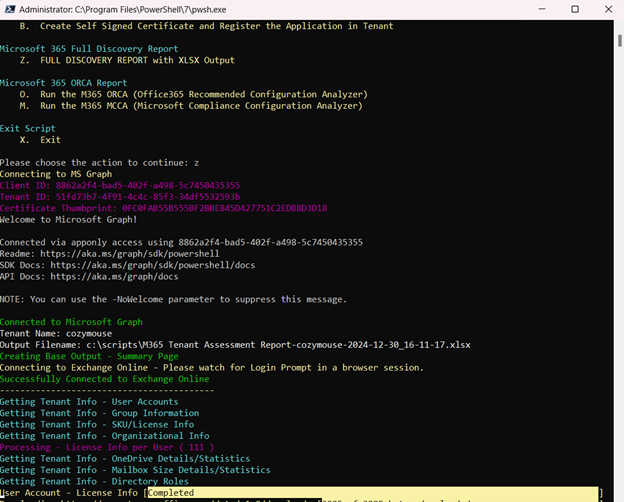Click 'Getting Tenant Info - Directory Roles' line
This screenshot has width=624, height=502.
[94, 481]
